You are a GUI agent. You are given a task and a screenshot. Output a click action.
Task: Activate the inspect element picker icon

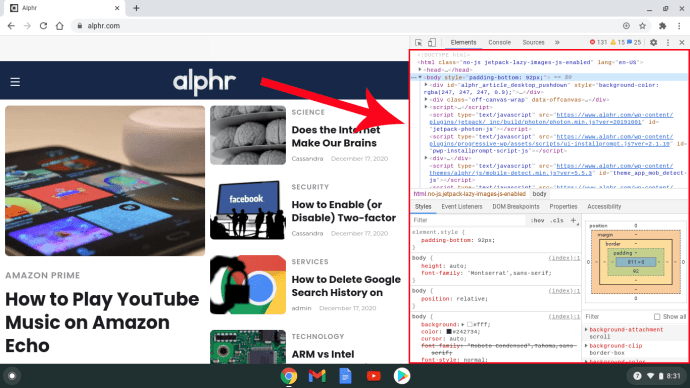click(x=418, y=43)
